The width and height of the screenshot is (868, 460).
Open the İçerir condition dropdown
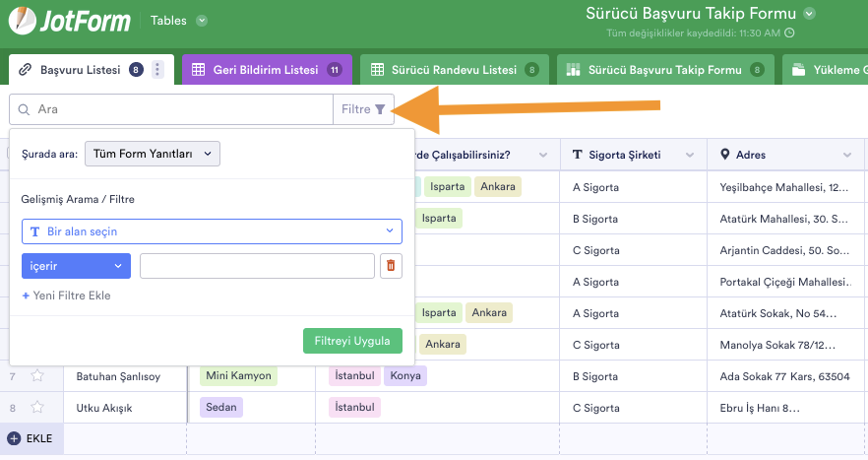[76, 266]
